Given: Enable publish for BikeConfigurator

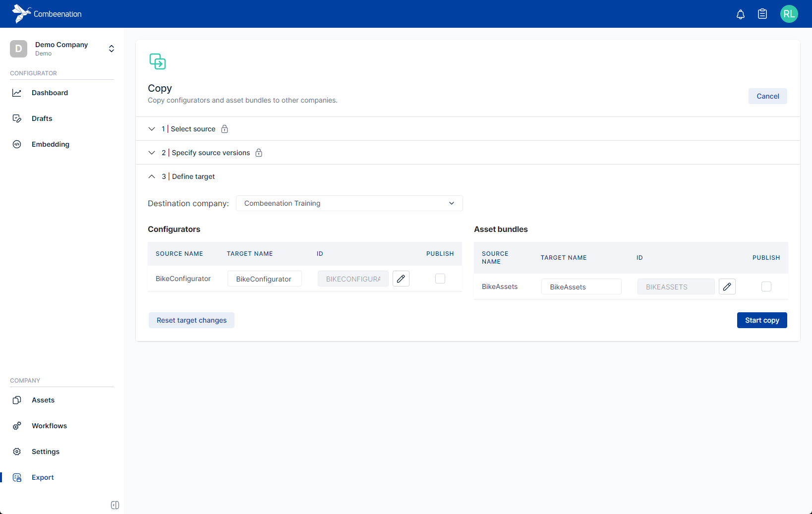Looking at the screenshot, I should coord(440,279).
